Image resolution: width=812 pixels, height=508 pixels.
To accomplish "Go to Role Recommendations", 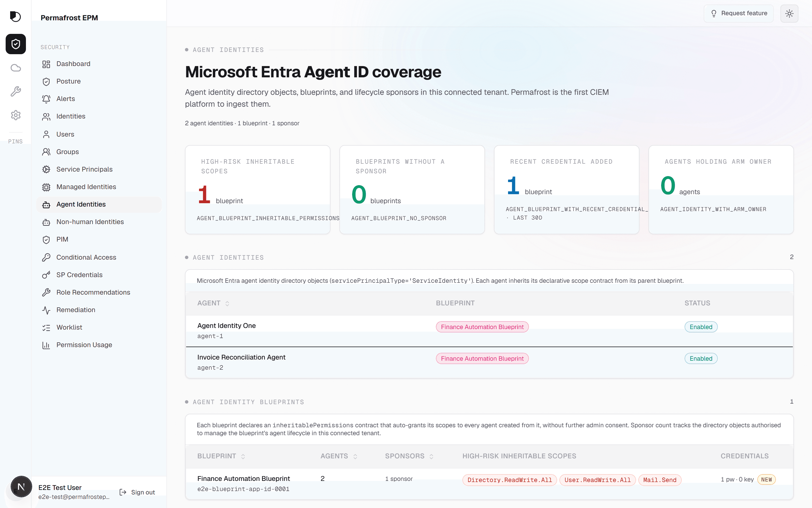I will tap(99, 292).
